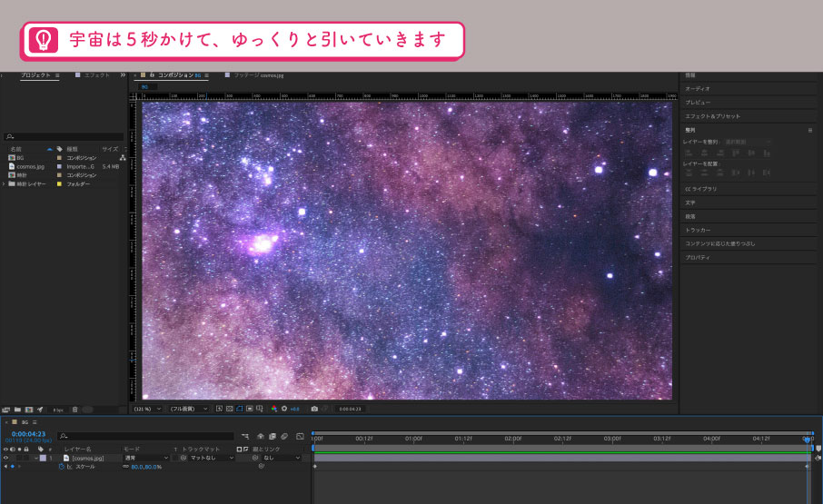Expand hidden panel tabs with double chevron
The width and height of the screenshot is (823, 504).
[x=123, y=75]
